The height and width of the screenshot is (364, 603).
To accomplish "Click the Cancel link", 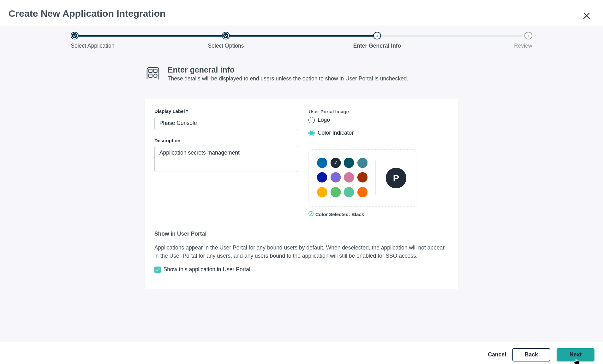I will (497, 355).
